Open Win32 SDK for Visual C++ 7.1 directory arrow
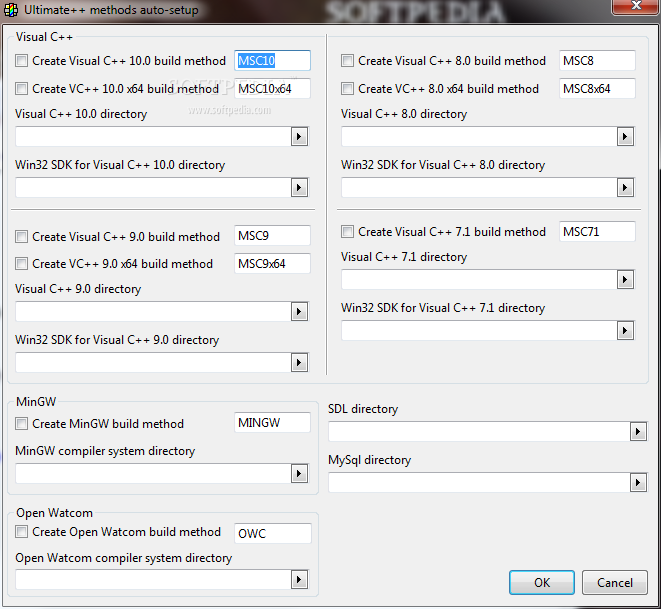The width and height of the screenshot is (661, 609). 625,330
